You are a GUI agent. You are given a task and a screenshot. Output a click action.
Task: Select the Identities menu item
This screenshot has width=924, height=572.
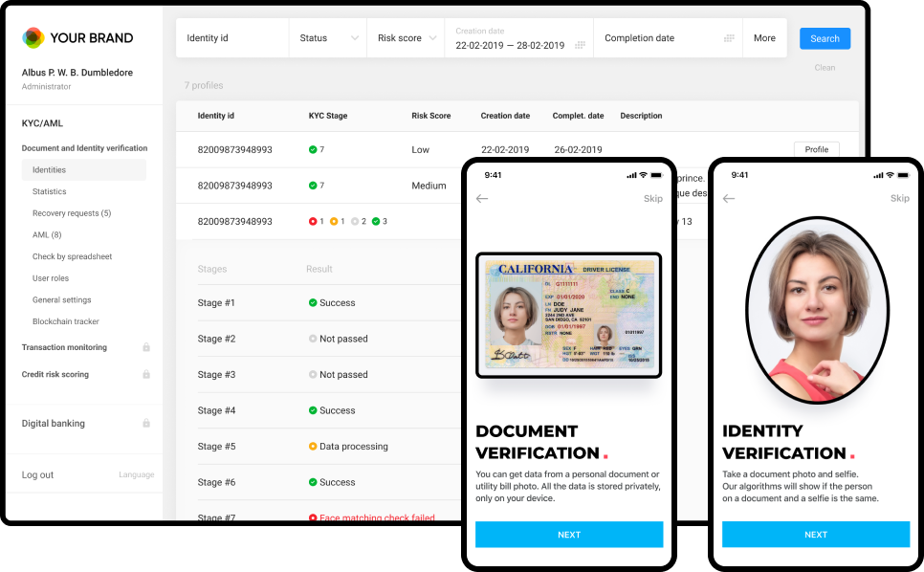click(83, 169)
